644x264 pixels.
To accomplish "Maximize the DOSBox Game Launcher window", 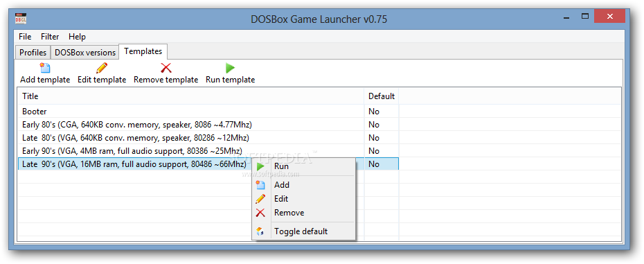I will 585,17.
